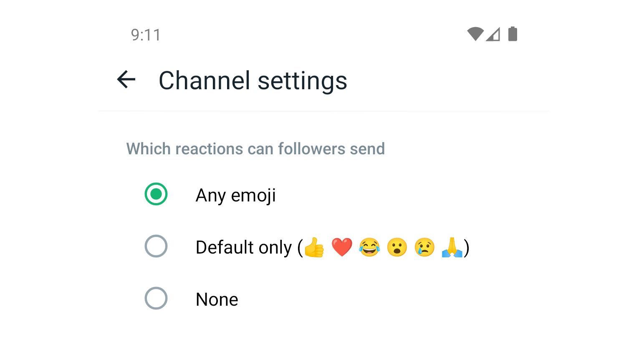Click the folded hands emoji

pyautogui.click(x=452, y=247)
